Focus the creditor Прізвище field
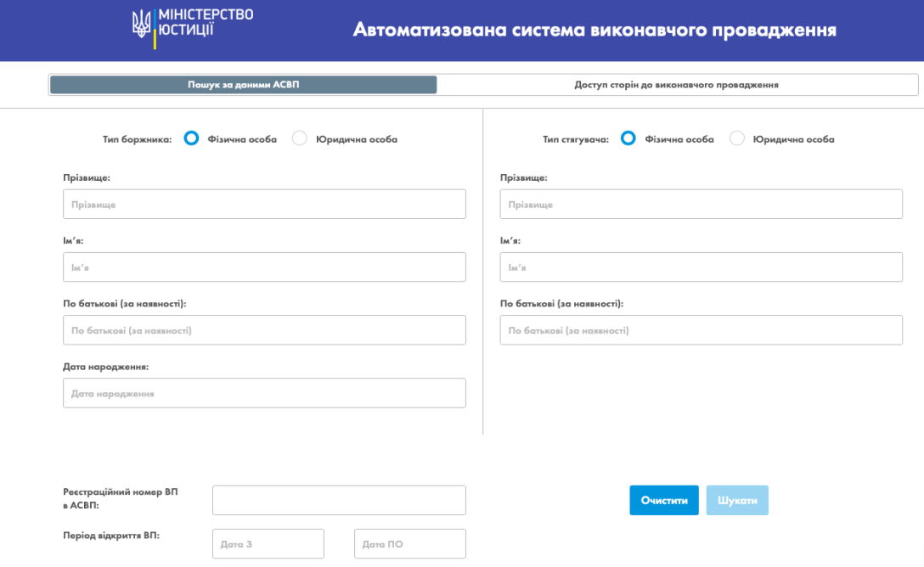The width and height of the screenshot is (924, 567). [x=701, y=205]
